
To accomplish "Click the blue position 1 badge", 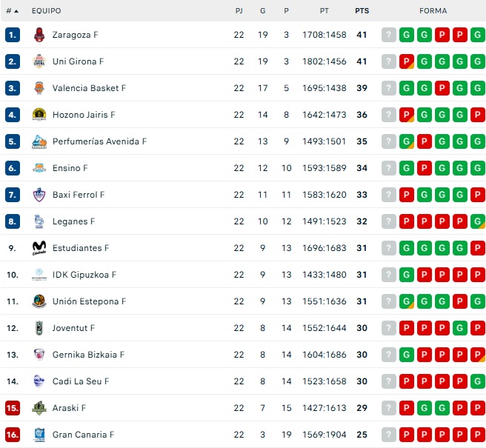I will [x=12, y=35].
